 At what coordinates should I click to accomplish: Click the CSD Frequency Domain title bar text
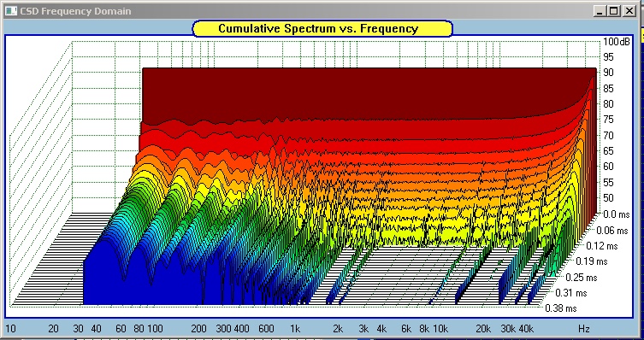click(75, 11)
